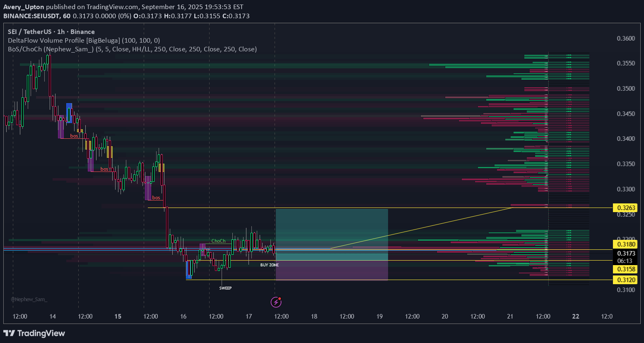Click the bos label near 0.3400

74,136
